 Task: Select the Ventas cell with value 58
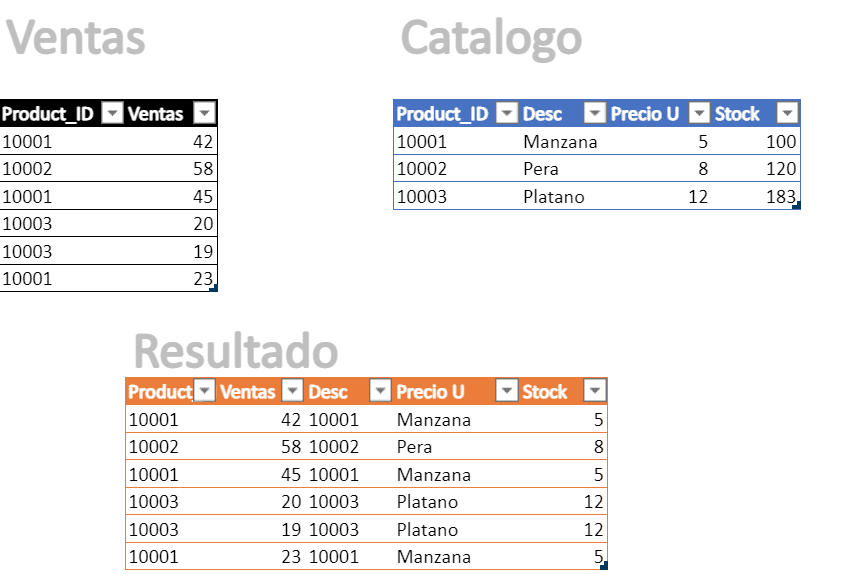pos(171,169)
